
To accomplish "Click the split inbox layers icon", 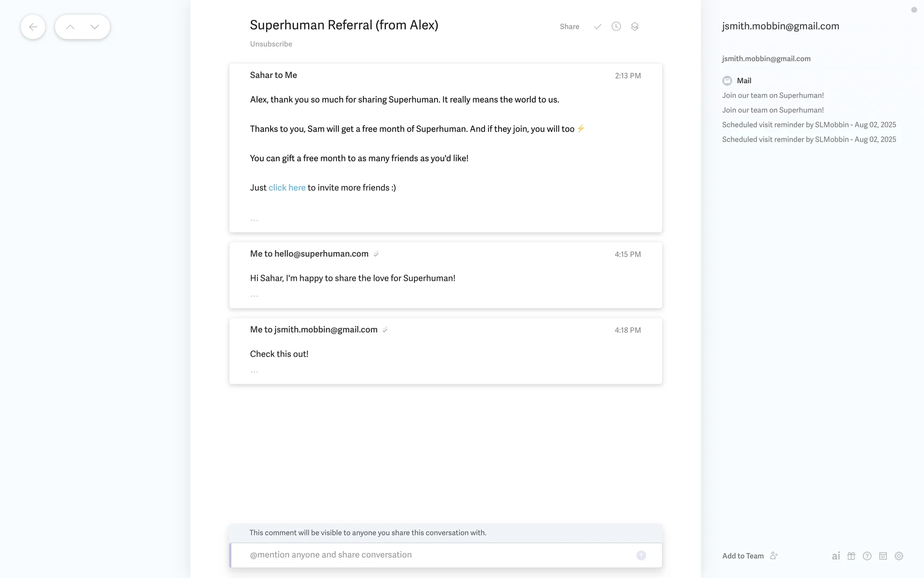I will coord(635,26).
